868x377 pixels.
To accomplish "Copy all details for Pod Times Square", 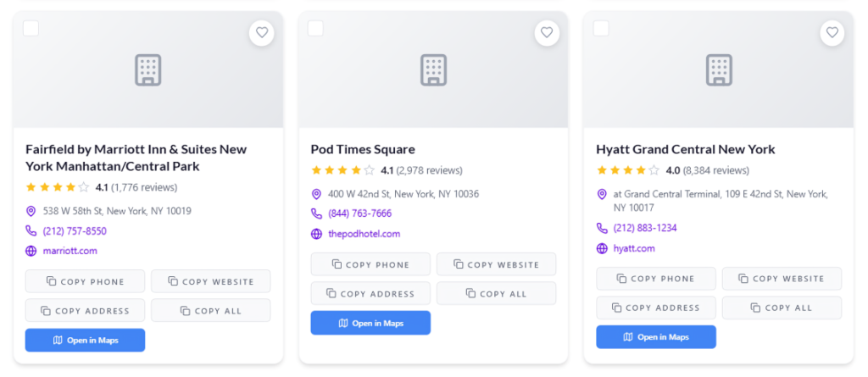I will [x=497, y=293].
